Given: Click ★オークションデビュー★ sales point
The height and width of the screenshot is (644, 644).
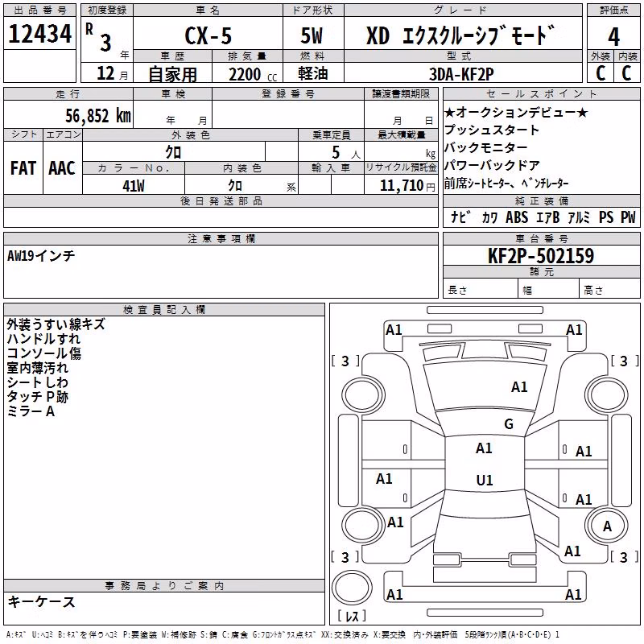Looking at the screenshot, I should pos(516,112).
